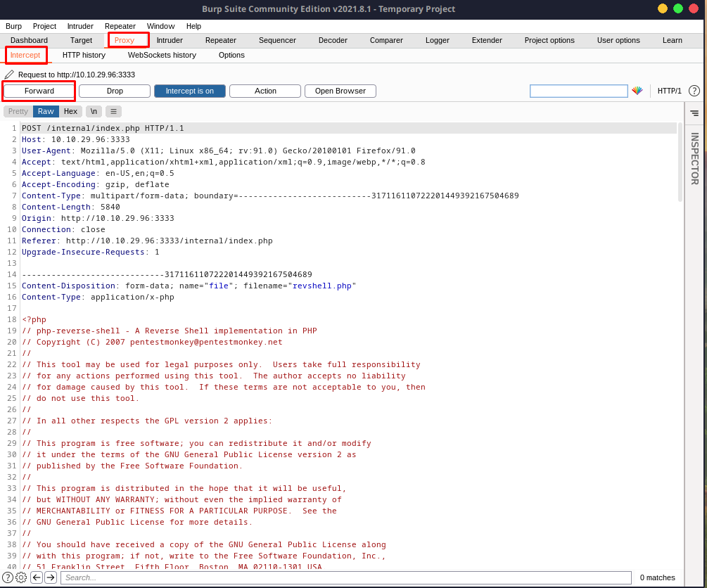Open the Project options tab
The width and height of the screenshot is (707, 588).
click(x=549, y=40)
